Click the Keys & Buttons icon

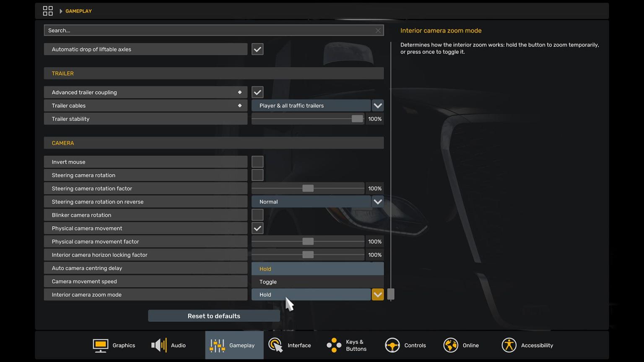coord(334,345)
